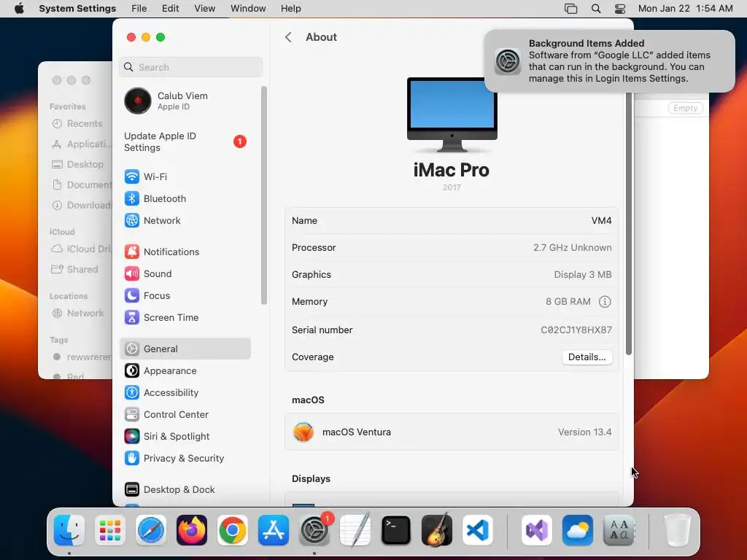Select Recents in Finder sidebar

coord(77,124)
